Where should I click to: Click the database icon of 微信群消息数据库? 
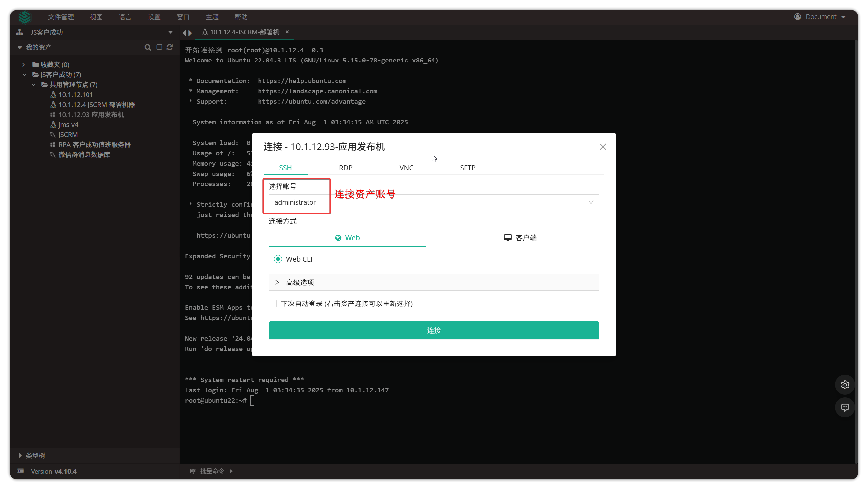tap(53, 155)
